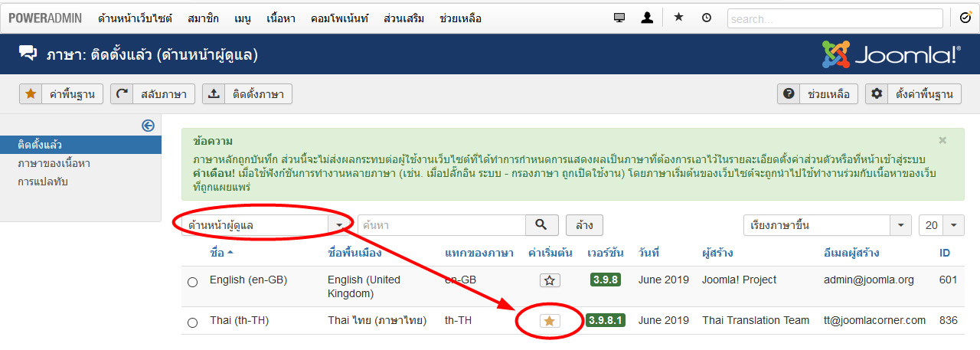Image resolution: width=980 pixels, height=350 pixels.
Task: Click the ค้นหา filter text field
Action: [441, 225]
